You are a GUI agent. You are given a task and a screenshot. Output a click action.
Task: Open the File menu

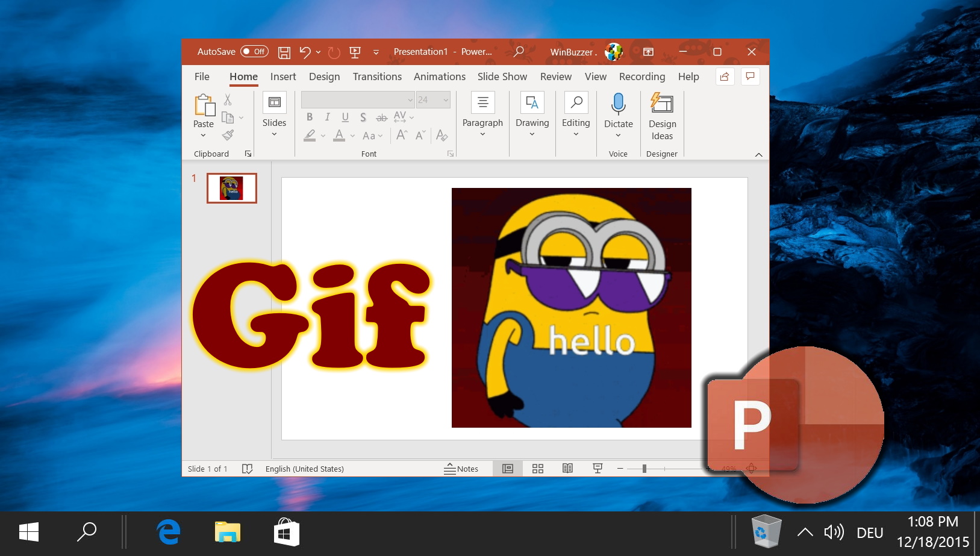pyautogui.click(x=202, y=77)
